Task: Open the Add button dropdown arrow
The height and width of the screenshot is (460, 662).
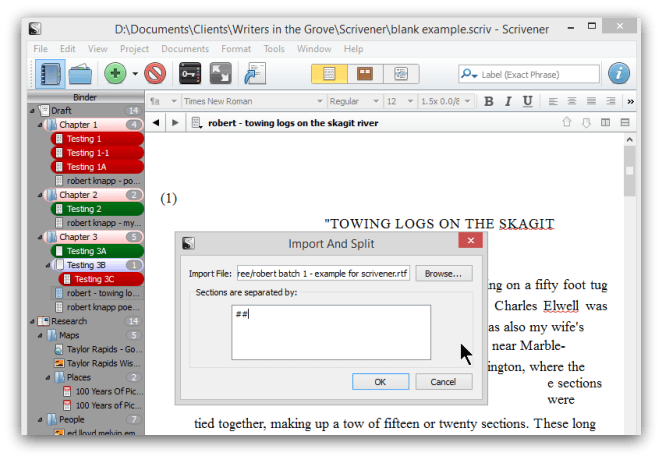Action: pos(135,74)
